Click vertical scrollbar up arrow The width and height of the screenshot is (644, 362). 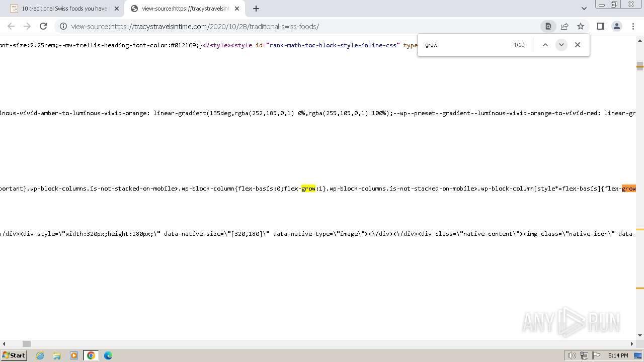[x=640, y=40]
